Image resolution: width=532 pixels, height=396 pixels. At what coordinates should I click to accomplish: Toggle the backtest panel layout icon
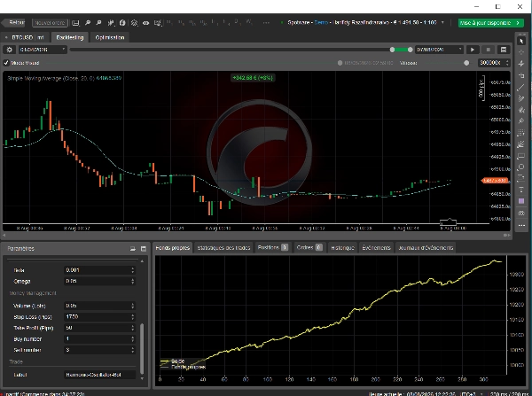tap(504, 50)
